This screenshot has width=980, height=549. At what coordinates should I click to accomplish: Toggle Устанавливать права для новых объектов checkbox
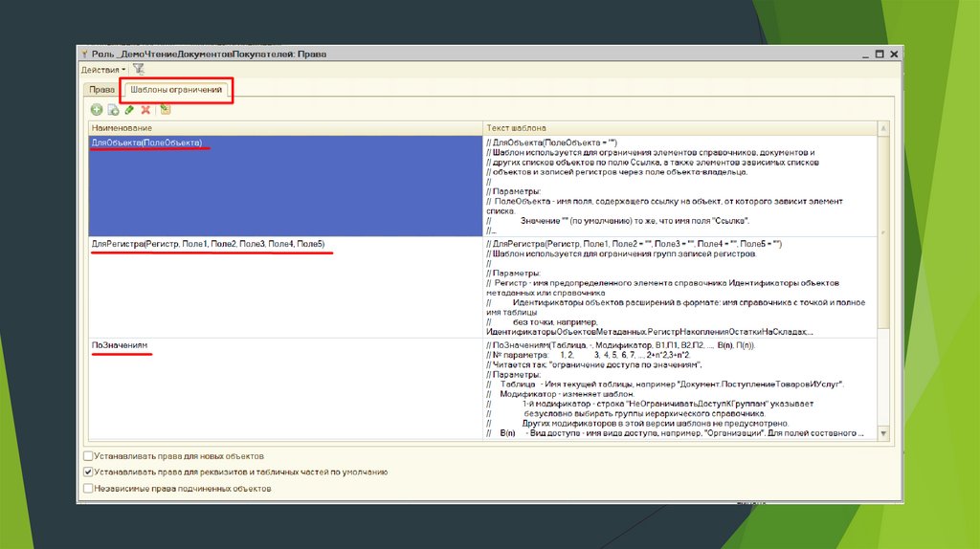[x=88, y=456]
